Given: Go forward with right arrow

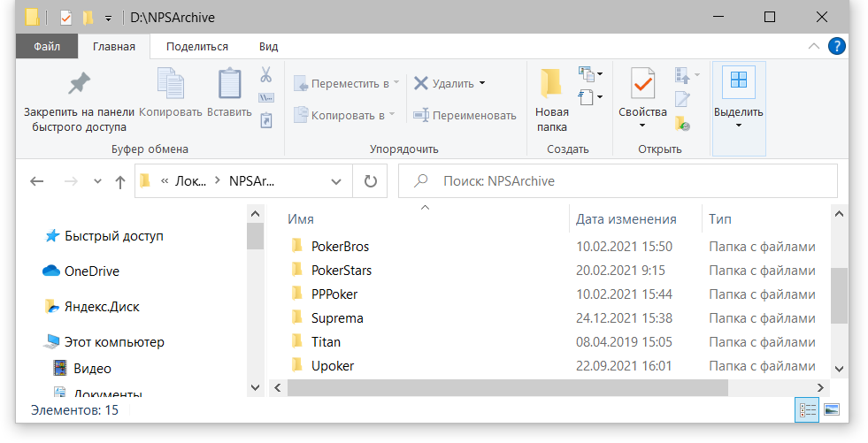Looking at the screenshot, I should (x=71, y=181).
